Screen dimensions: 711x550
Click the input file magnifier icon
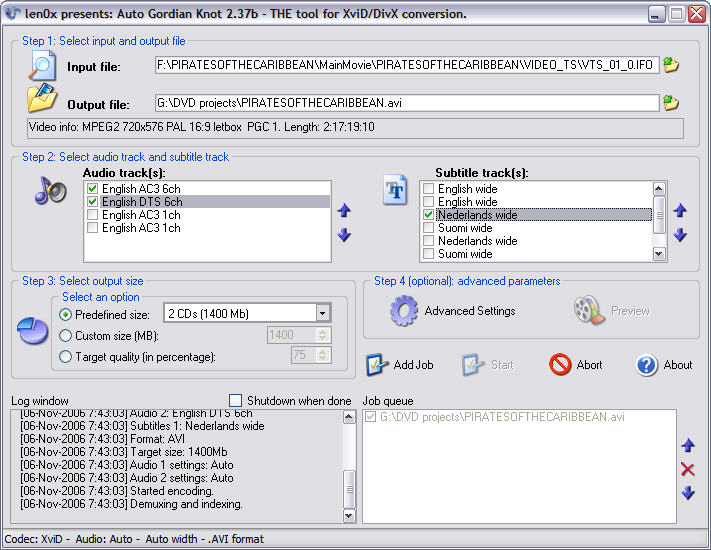point(42,66)
